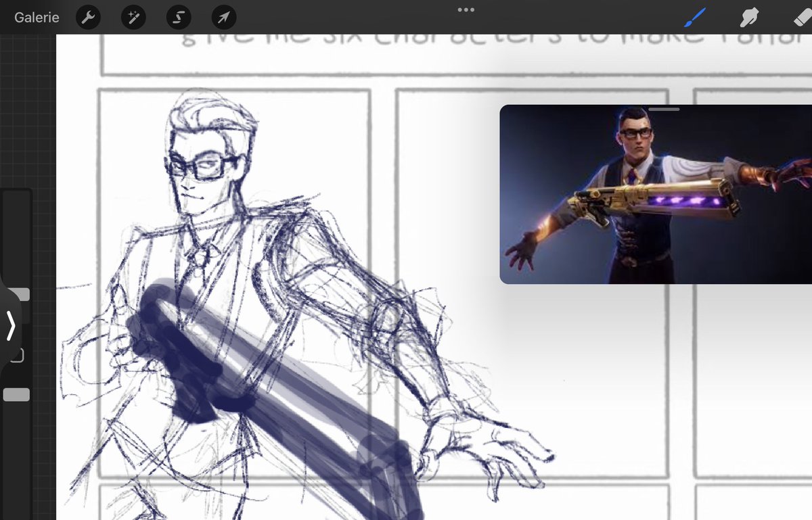This screenshot has height=520, width=812.
Task: Return to the Galerie view
Action: 37,18
